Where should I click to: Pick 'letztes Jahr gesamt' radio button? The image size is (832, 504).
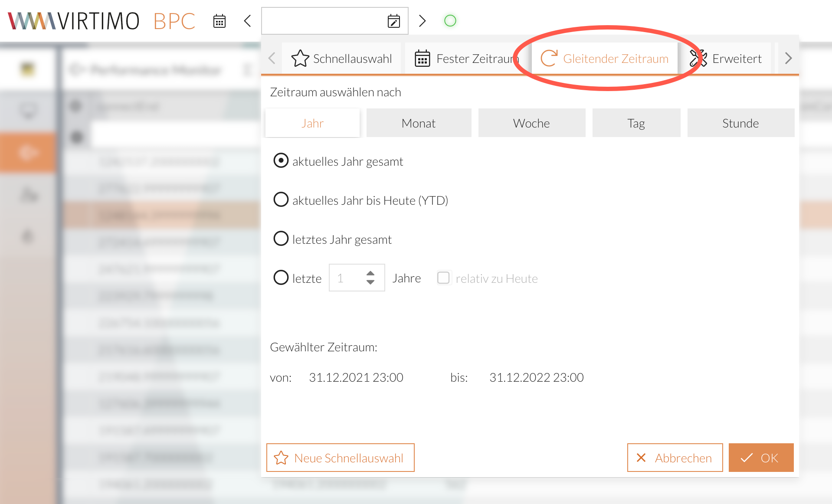pos(281,239)
